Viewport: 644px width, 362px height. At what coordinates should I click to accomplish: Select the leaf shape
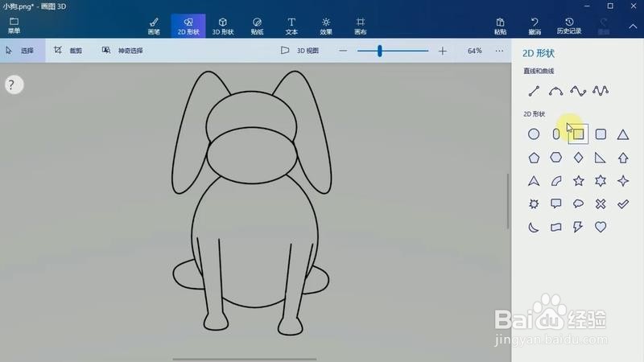[555, 180]
